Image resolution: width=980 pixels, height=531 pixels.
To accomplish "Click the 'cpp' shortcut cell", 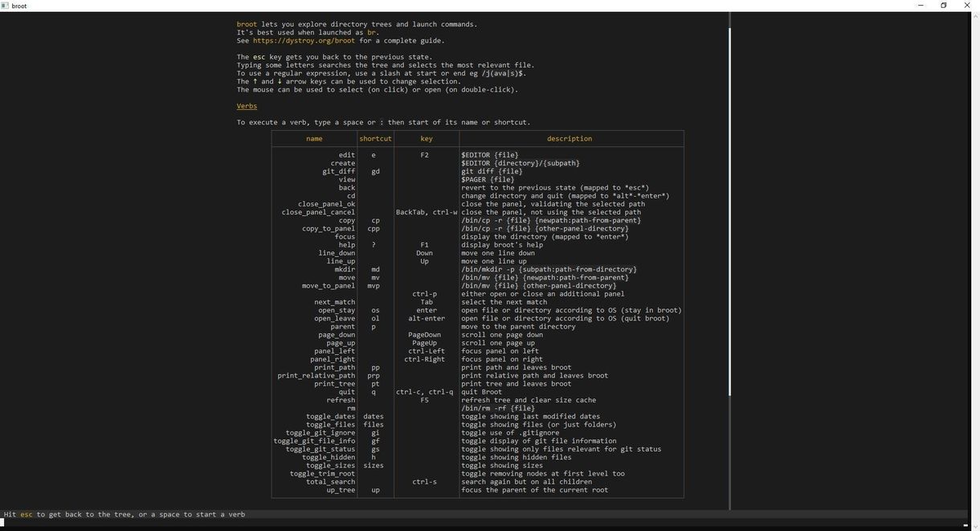I will click(374, 228).
